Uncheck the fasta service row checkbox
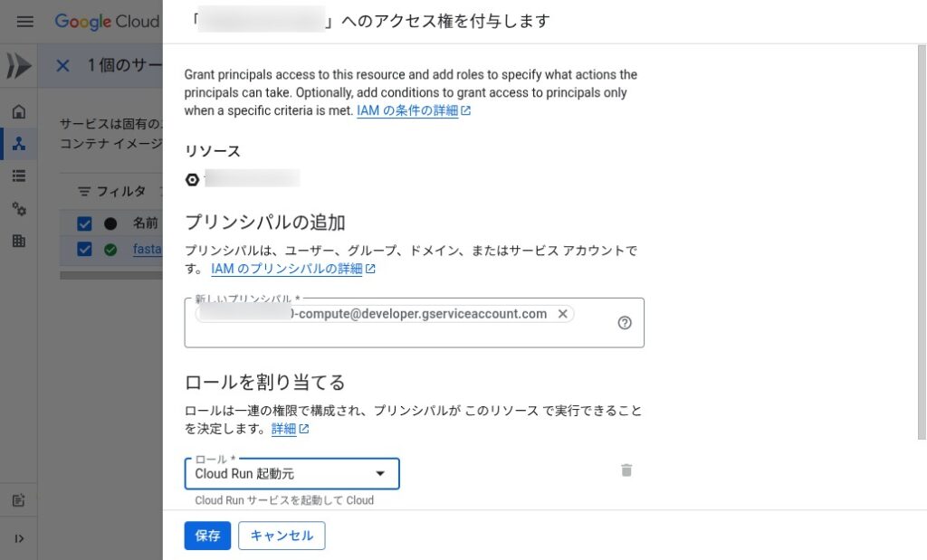 (x=85, y=250)
